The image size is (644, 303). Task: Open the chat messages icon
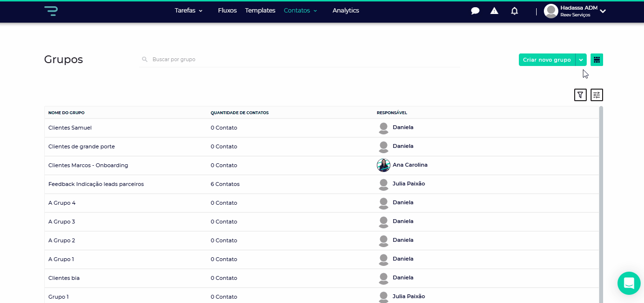475,11
